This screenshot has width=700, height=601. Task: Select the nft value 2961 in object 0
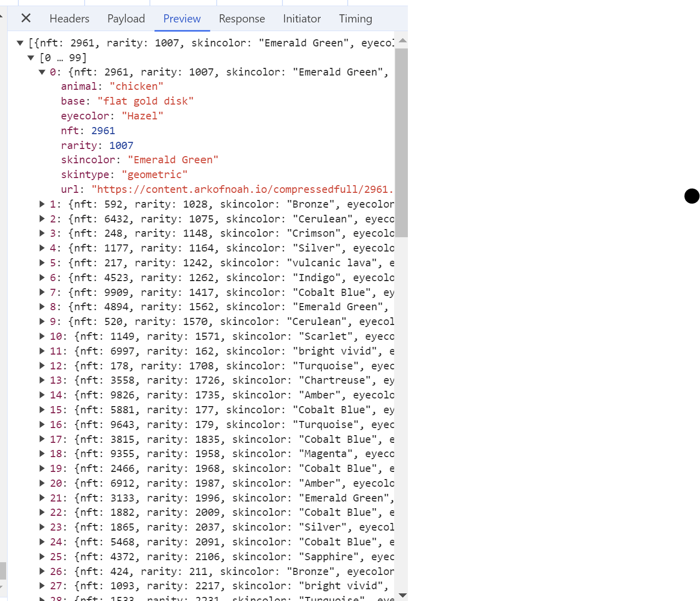point(103,131)
